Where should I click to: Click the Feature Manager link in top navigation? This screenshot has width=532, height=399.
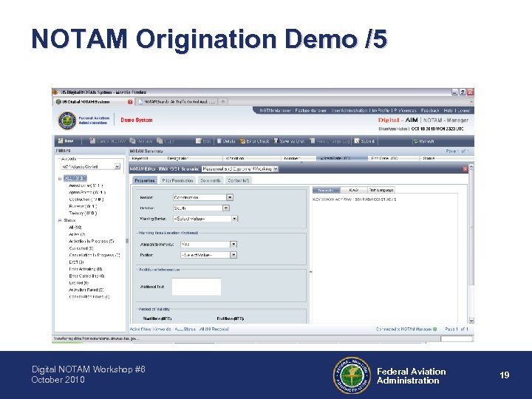pos(310,111)
